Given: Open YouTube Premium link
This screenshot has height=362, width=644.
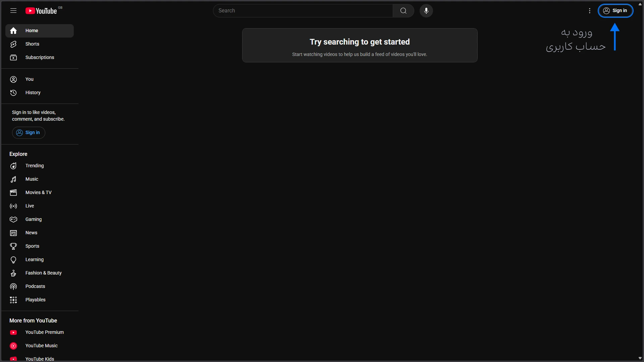Looking at the screenshot, I should coord(44,332).
